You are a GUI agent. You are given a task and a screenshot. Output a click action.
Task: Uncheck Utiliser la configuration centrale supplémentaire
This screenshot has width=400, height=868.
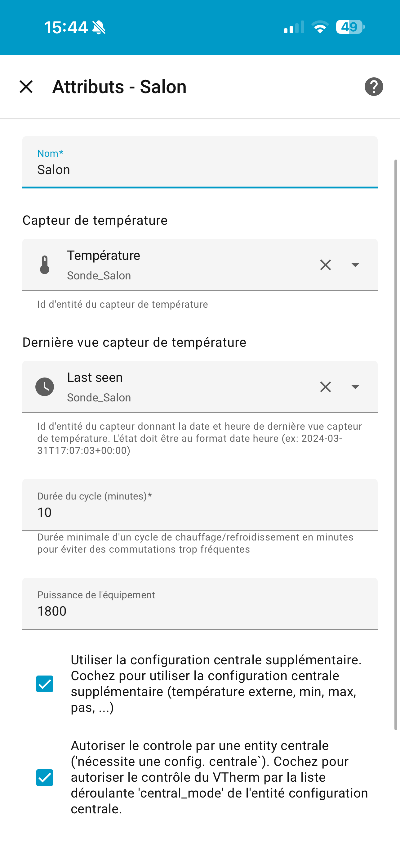44,684
